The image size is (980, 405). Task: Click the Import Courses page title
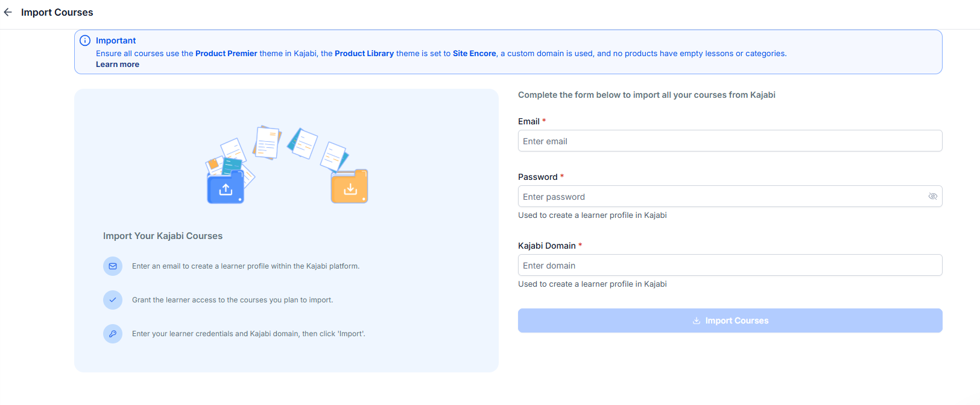pyautogui.click(x=57, y=12)
